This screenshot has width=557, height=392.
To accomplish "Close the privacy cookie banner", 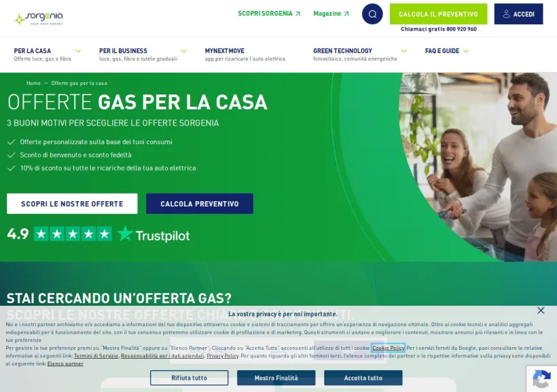I will point(541,310).
